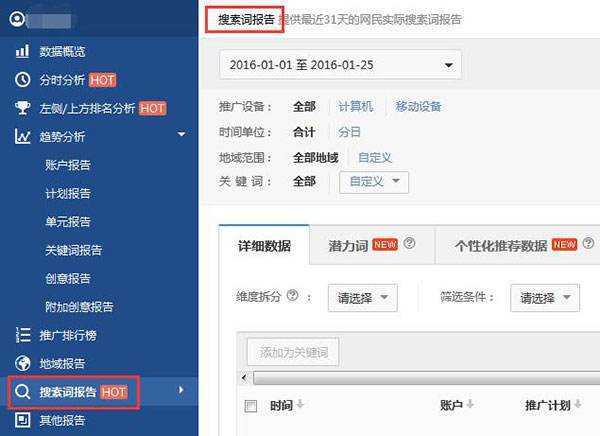Screen dimensions: 600x436
Task: Collapse 趋势分析 submenu arrow
Action: 182,134
